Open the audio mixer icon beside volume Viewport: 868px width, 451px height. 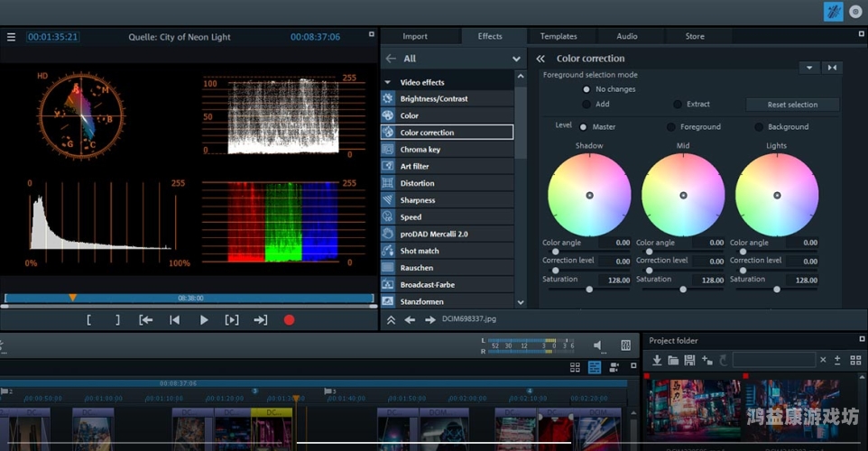click(625, 345)
